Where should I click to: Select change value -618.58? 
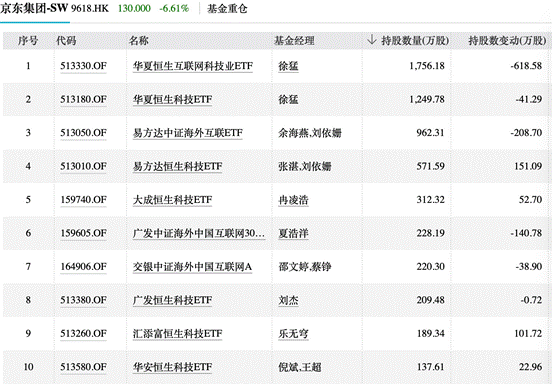point(526,66)
